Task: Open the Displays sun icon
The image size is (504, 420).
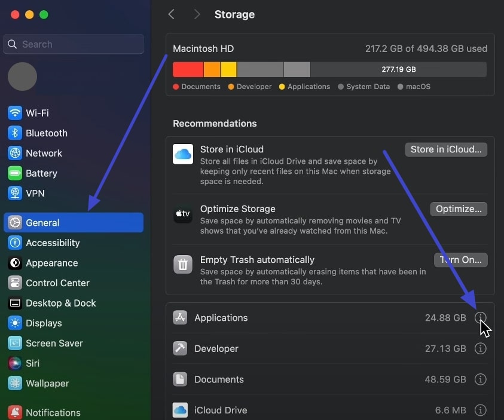Action: pos(15,323)
